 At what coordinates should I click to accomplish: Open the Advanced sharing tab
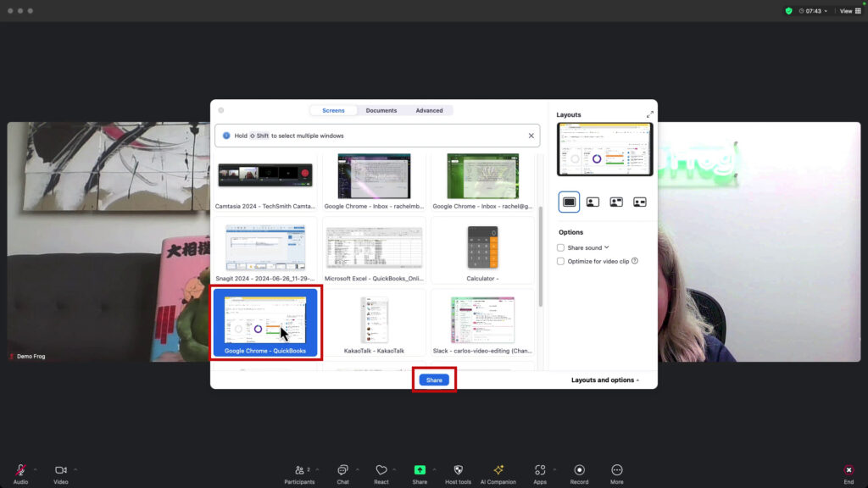(x=429, y=110)
